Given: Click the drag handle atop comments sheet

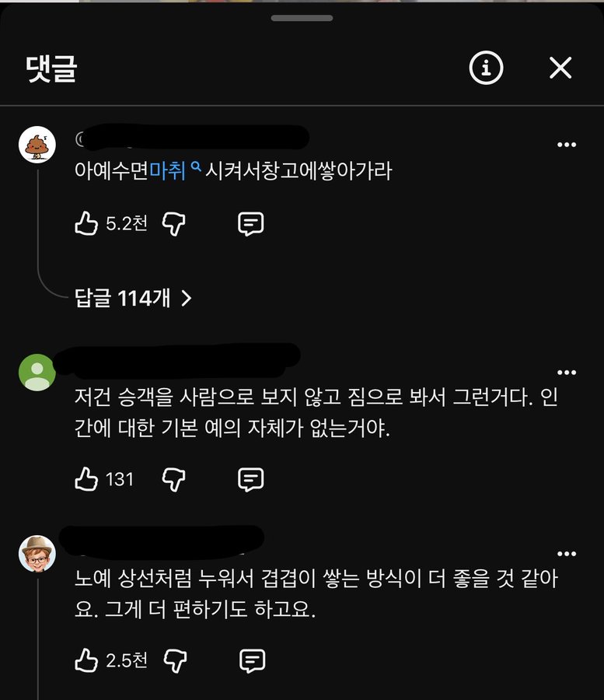Looking at the screenshot, I should 302,18.
